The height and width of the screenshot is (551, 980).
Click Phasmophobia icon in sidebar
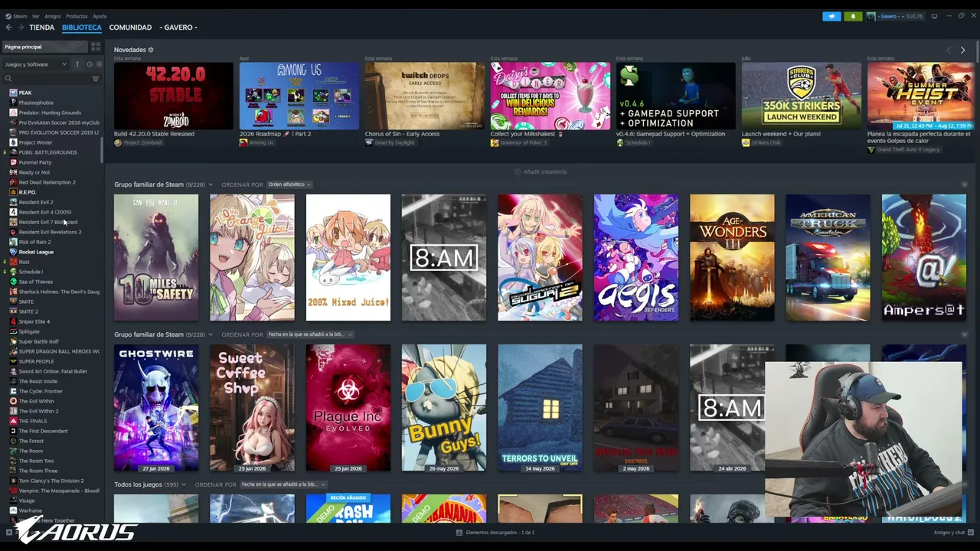(x=13, y=103)
